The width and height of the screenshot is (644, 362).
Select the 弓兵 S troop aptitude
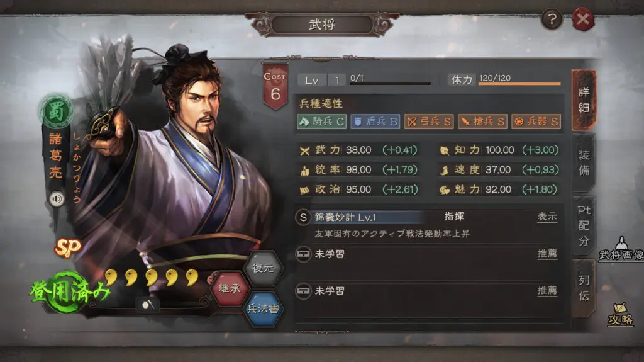(429, 122)
